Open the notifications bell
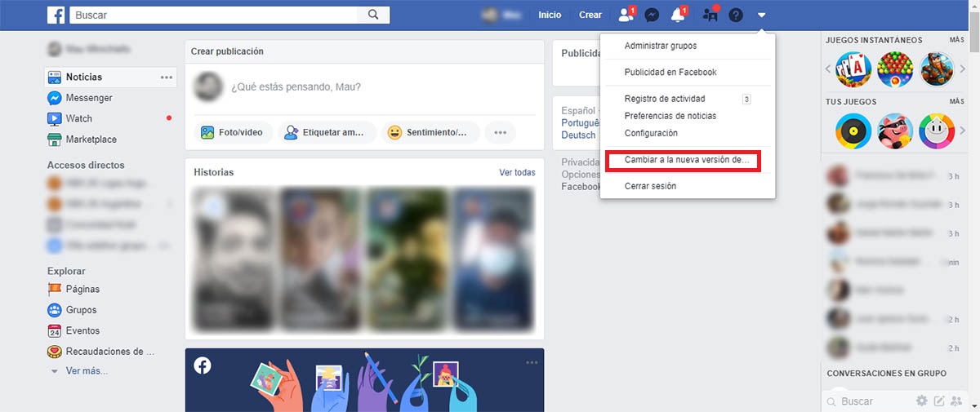 click(x=678, y=15)
